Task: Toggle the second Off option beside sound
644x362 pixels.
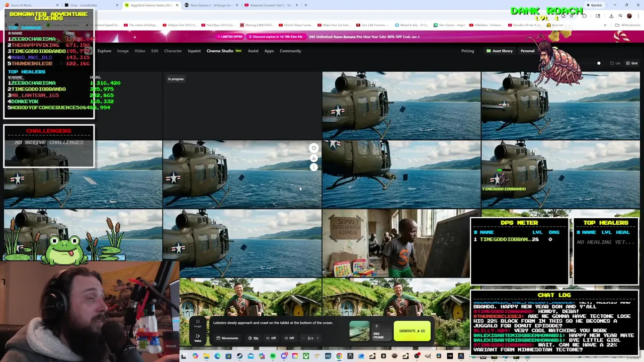Action: tap(289, 338)
